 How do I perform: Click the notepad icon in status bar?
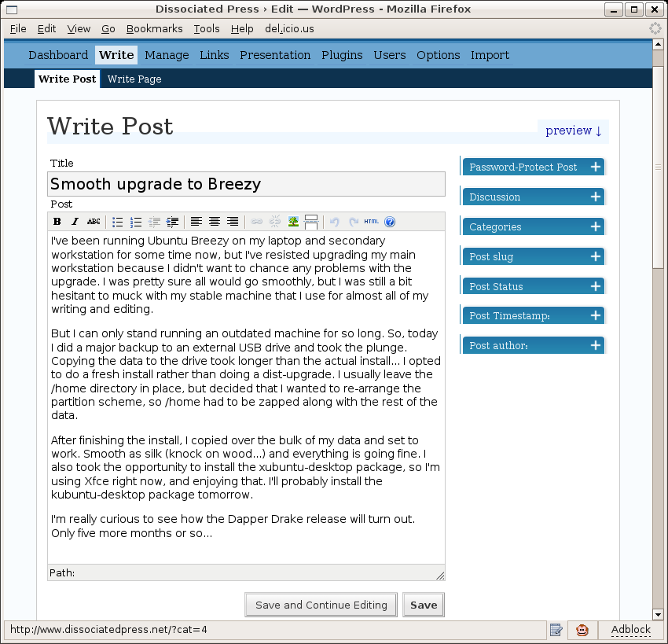(x=556, y=630)
